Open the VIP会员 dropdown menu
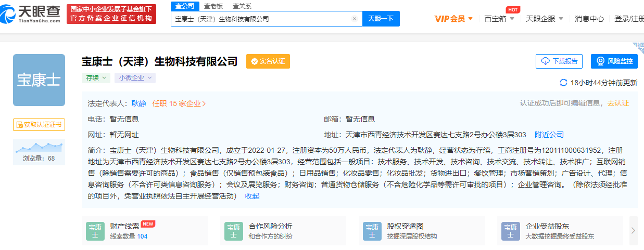Viewport: 644px width, 250px height. [453, 19]
